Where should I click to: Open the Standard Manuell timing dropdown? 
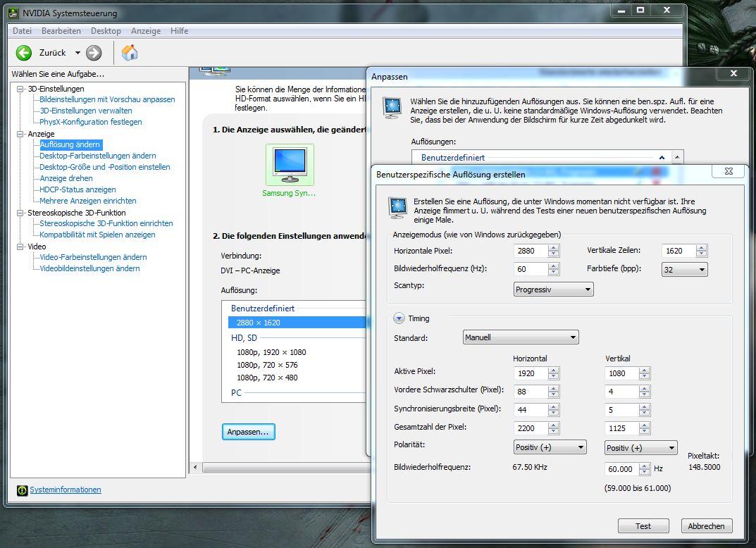(520, 337)
